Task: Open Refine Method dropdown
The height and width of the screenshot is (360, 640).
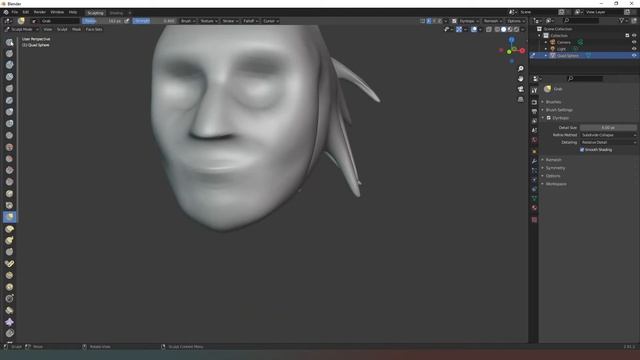Action: tap(608, 135)
